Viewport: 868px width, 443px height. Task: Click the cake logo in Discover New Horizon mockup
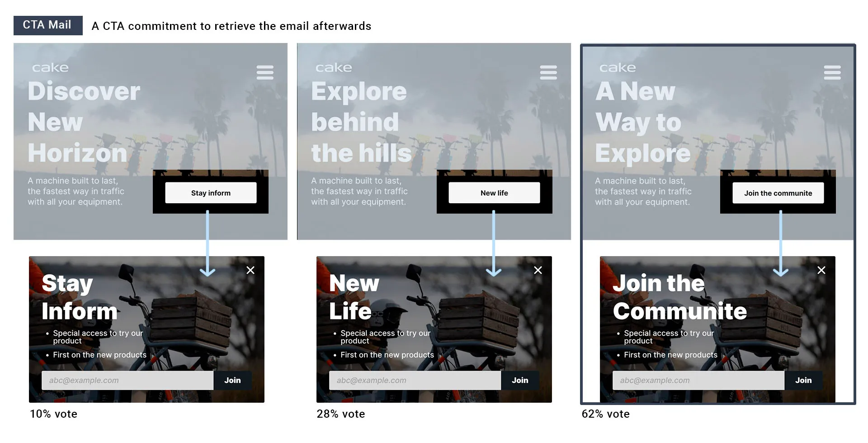pos(50,68)
